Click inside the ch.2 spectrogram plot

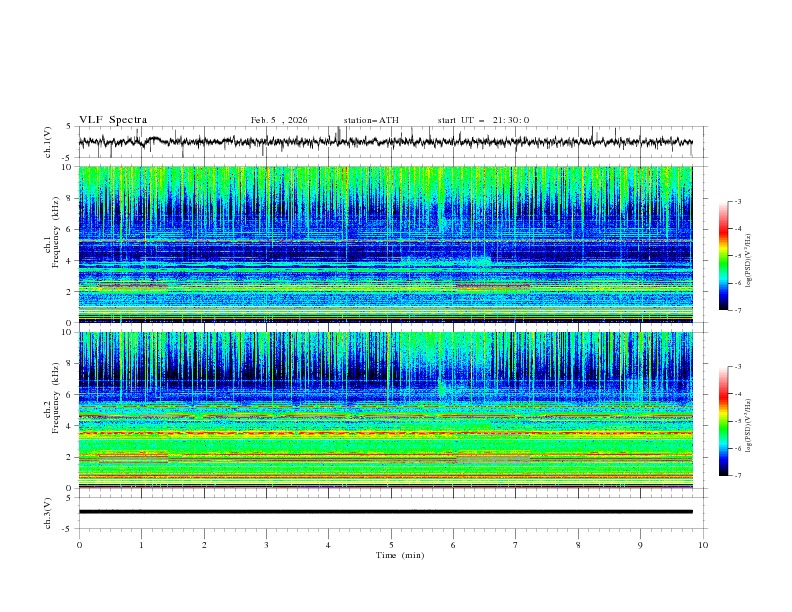385,410
